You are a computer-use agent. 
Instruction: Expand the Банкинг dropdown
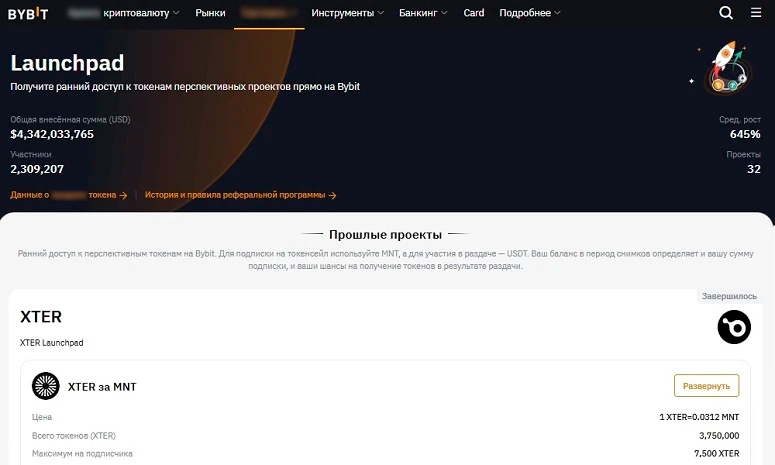click(x=423, y=13)
